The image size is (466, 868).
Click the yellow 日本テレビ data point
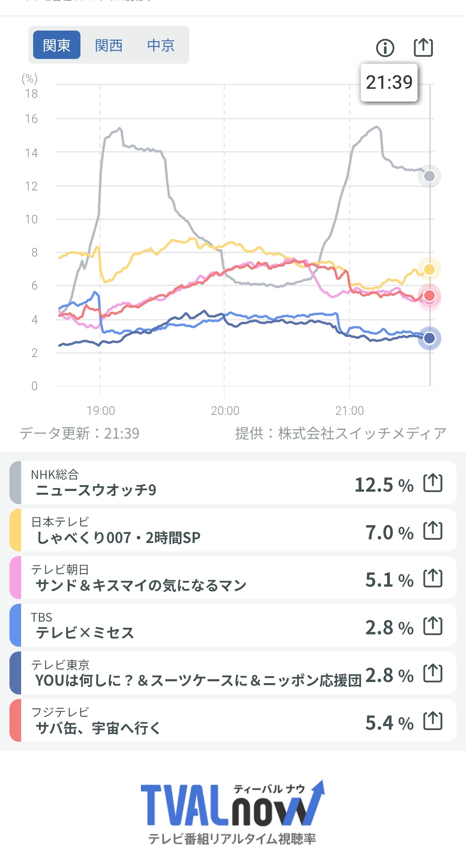430,269
